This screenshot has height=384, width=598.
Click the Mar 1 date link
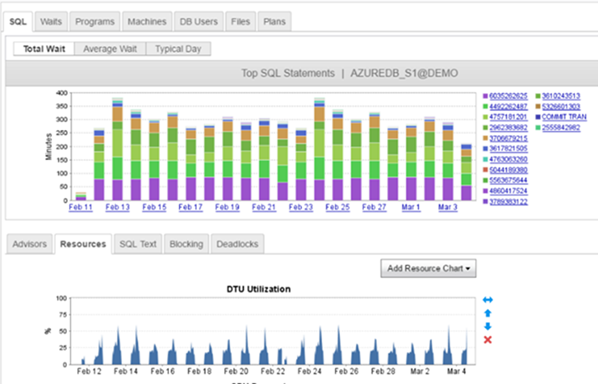[411, 207]
